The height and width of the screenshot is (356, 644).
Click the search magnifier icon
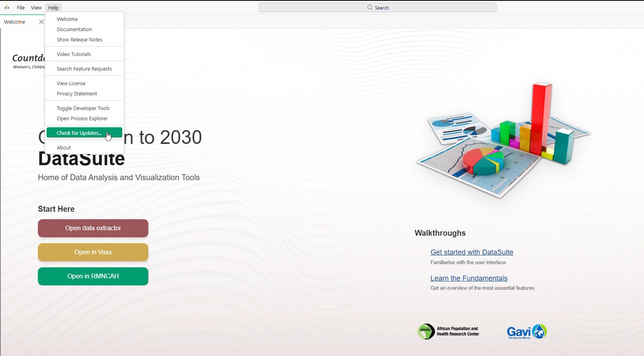coord(370,7)
